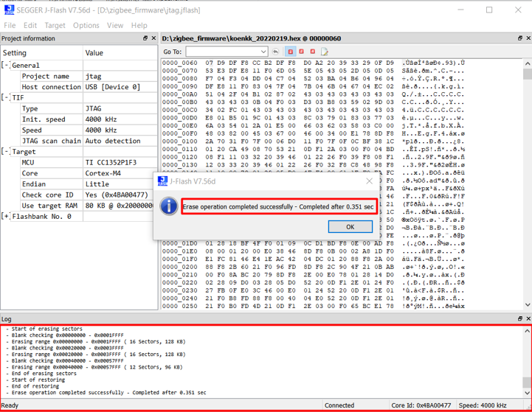Click 'Speed: 4000 kHz' in status bar
Viewport: 532px width, 412px height.
coord(483,405)
